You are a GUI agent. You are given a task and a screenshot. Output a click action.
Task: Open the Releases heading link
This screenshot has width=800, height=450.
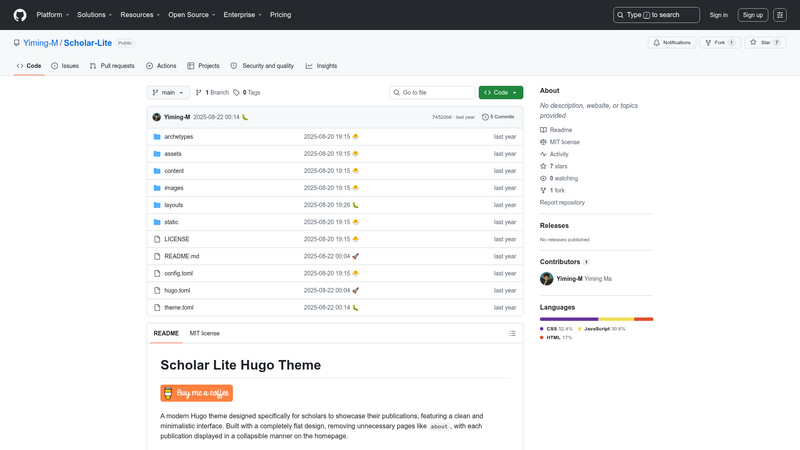(554, 226)
